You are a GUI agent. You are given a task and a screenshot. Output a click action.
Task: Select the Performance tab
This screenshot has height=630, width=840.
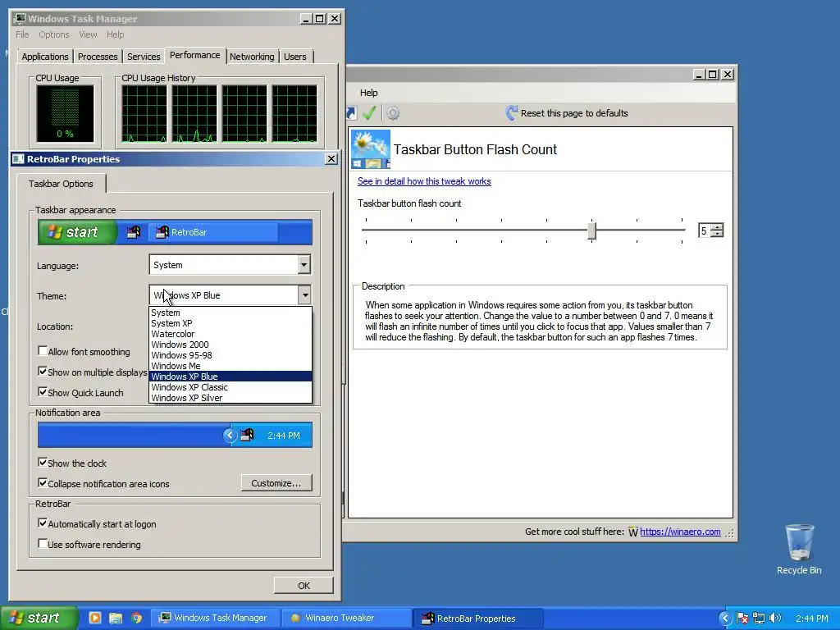[195, 55]
